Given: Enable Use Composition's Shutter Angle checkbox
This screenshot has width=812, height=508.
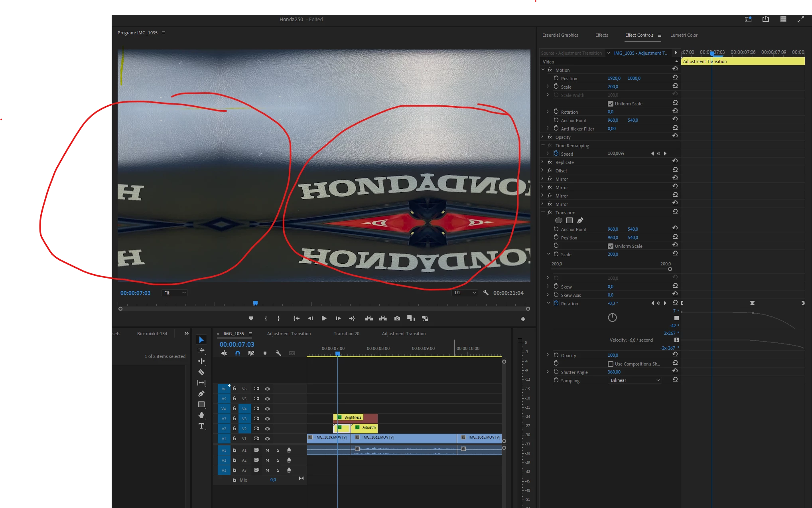Looking at the screenshot, I should [610, 364].
